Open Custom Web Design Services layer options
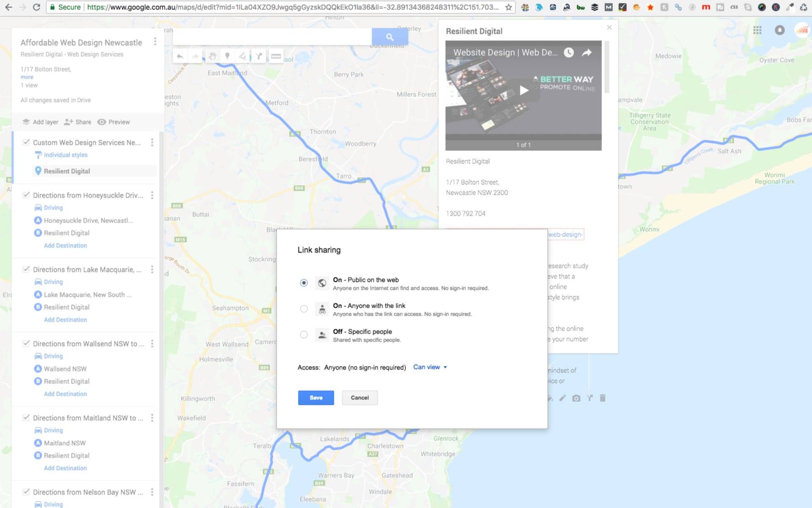Screen dimensions: 812x508 point(152,143)
